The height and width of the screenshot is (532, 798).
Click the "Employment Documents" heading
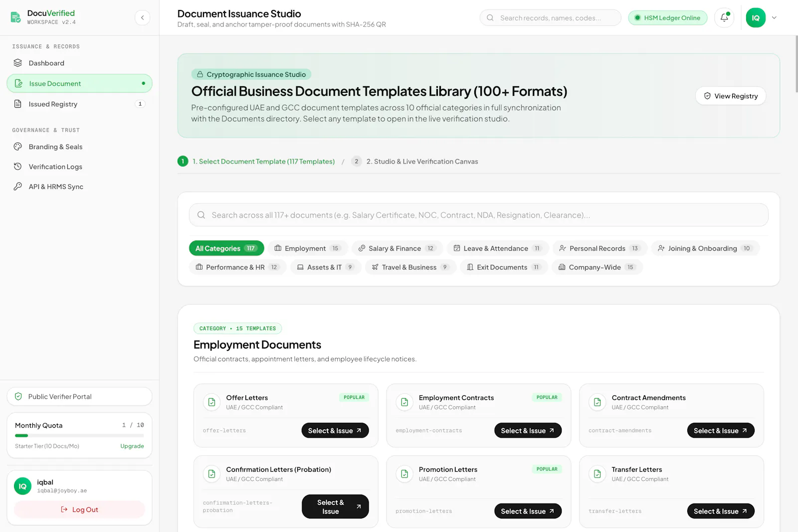coord(257,345)
